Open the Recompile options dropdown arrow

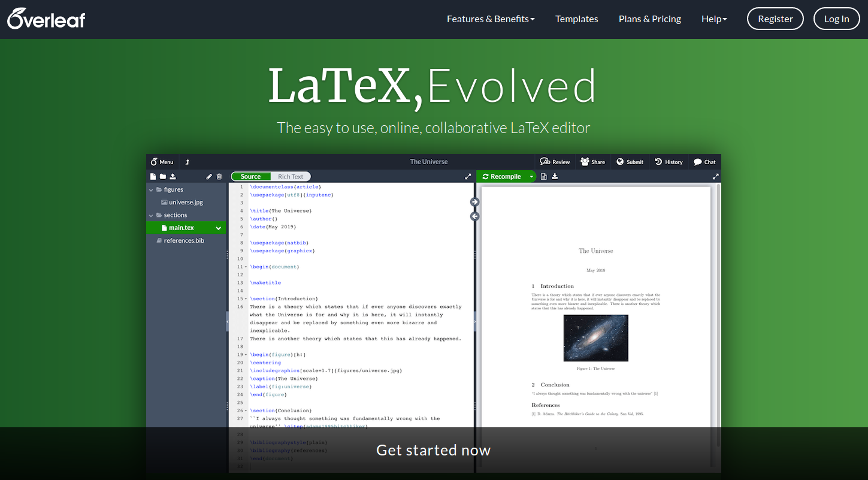click(x=531, y=177)
